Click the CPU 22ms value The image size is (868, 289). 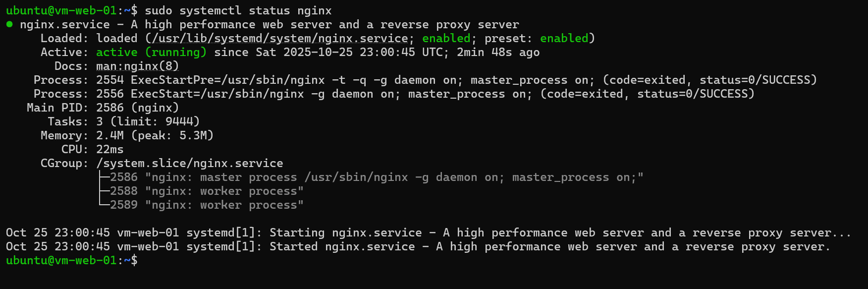click(109, 150)
